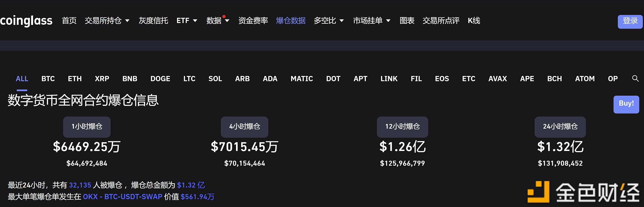Screen dimensions: 644x207
Task: Select the ATOM coin tab
Action: click(585, 79)
